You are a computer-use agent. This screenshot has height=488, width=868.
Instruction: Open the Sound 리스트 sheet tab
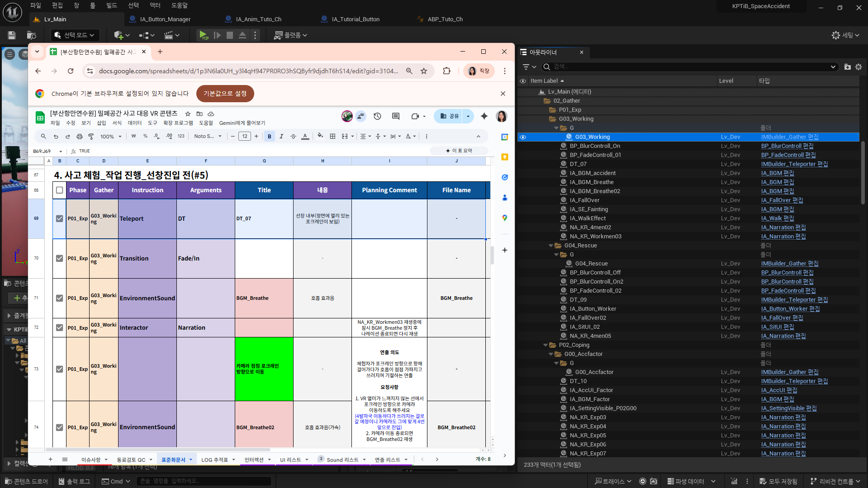342,460
